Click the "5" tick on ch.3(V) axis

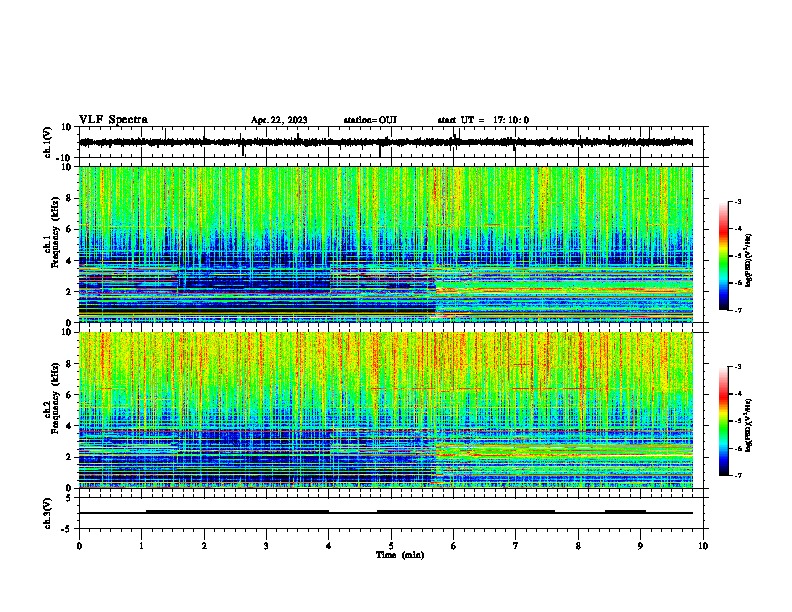70,497
